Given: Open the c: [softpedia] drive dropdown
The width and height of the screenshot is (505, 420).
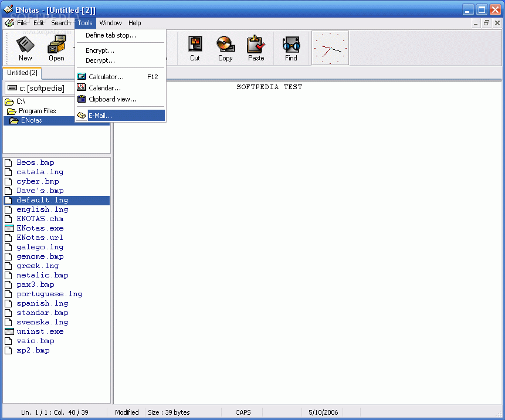Looking at the screenshot, I should click(40, 88).
